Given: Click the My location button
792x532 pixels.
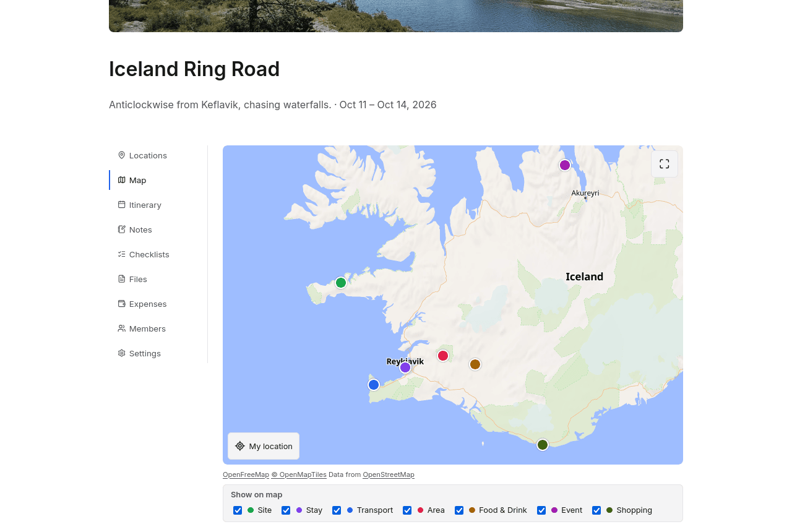Looking at the screenshot, I should [x=264, y=446].
